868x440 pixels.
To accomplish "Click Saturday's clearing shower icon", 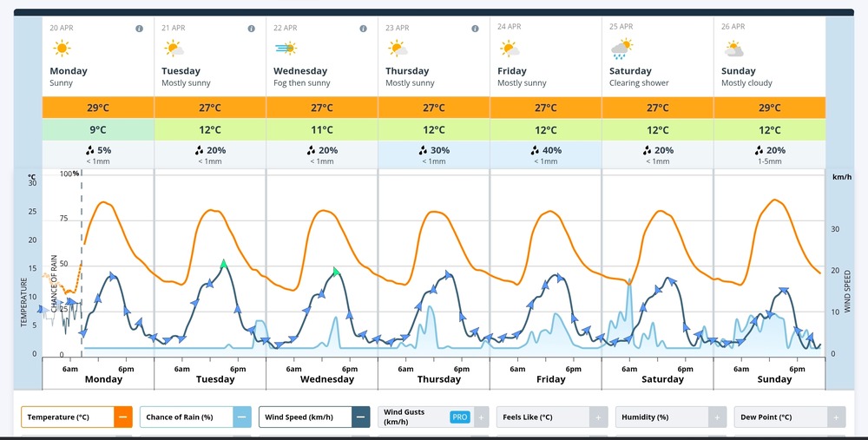I will (x=621, y=49).
